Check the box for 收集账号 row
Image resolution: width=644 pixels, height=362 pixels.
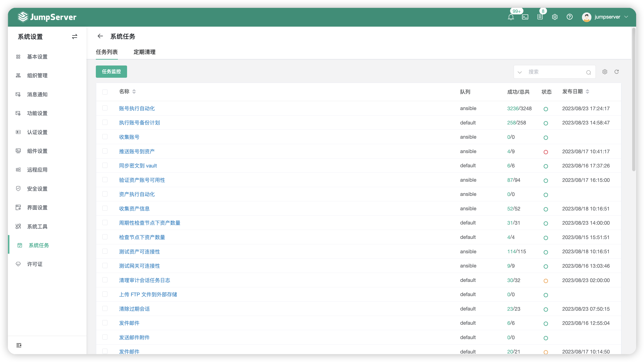coord(105,137)
